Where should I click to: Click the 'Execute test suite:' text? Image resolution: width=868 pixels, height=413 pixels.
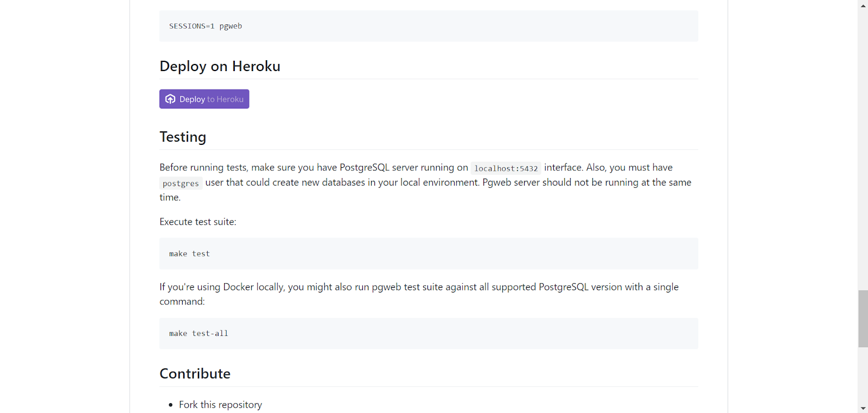pyautogui.click(x=198, y=221)
